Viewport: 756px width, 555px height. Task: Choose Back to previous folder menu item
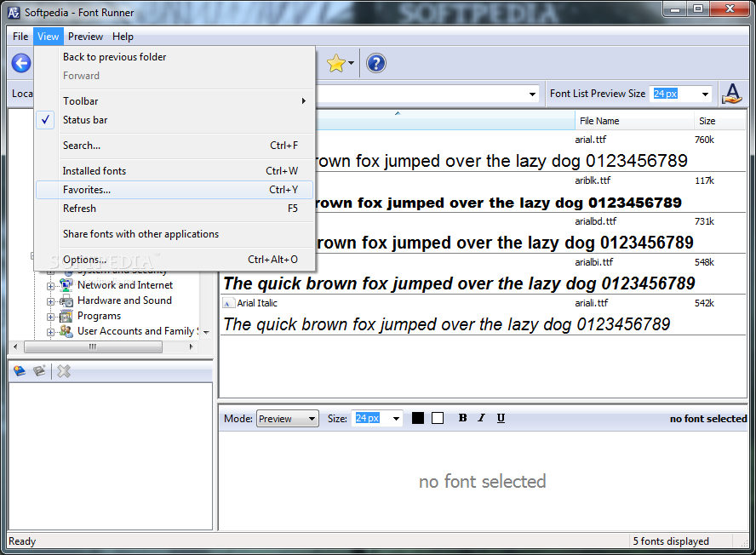tap(175, 57)
